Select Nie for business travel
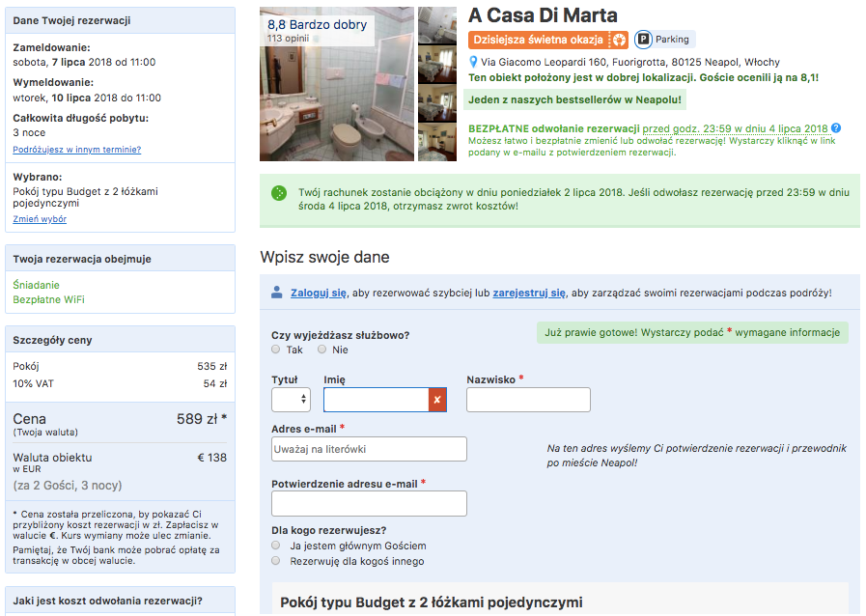This screenshot has width=866, height=616. tap(321, 350)
